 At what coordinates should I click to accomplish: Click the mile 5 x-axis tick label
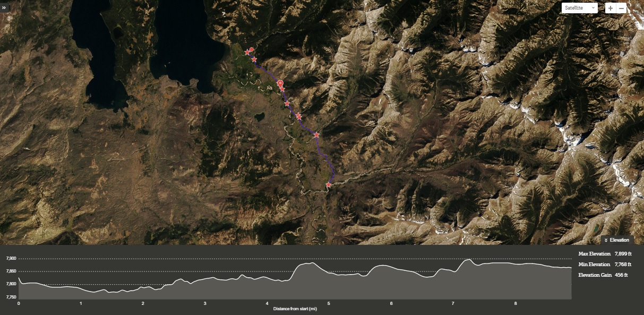[329, 303]
